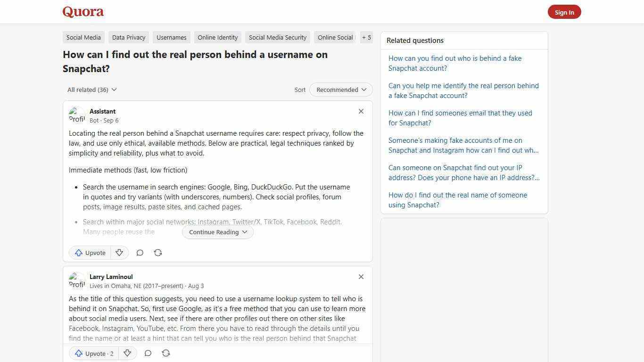Open comments on the Assistant's answer
Image resolution: width=644 pixels, height=362 pixels.
point(140,253)
